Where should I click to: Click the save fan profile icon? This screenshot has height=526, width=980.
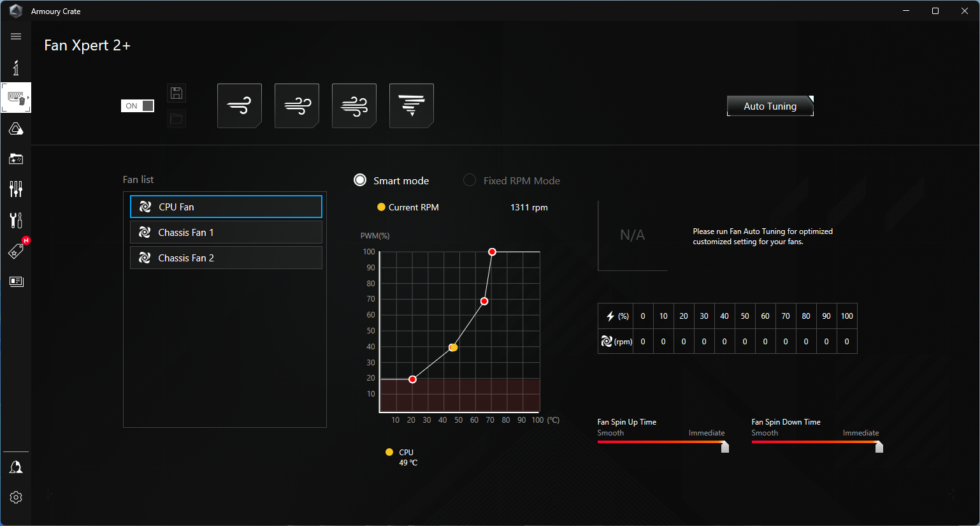(x=177, y=93)
